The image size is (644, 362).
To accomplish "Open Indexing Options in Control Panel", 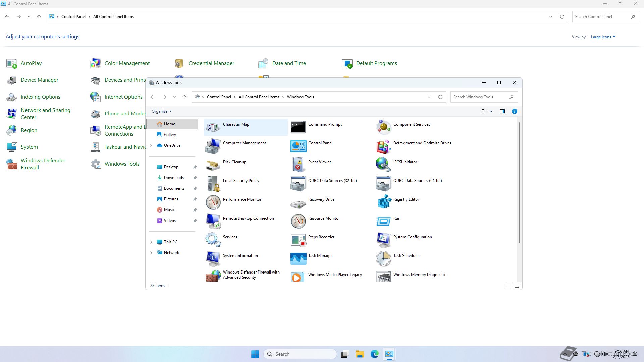I will (x=40, y=97).
